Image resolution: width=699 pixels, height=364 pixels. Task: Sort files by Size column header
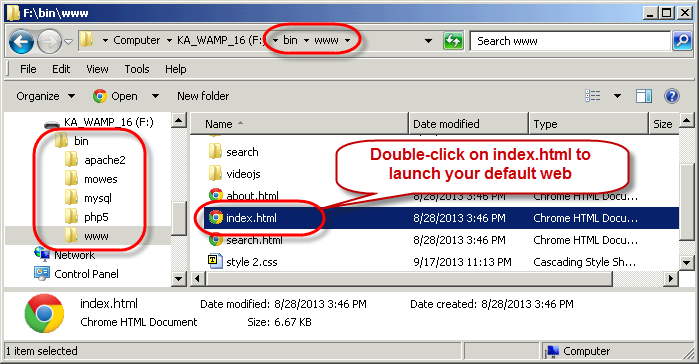(x=663, y=124)
